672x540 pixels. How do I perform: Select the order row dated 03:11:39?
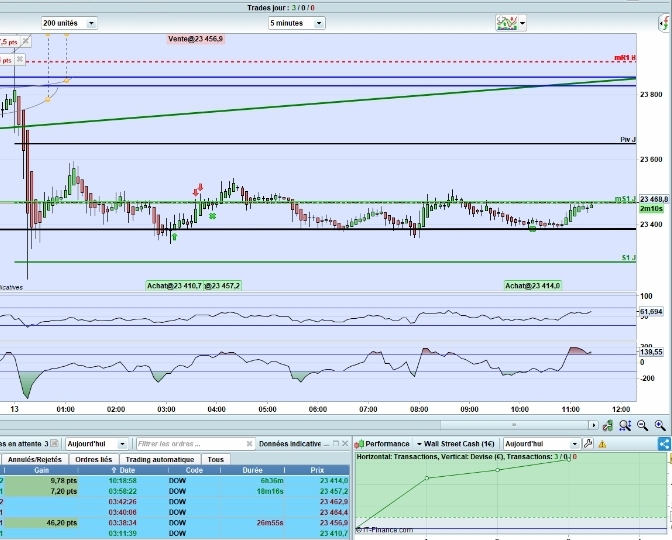175,533
